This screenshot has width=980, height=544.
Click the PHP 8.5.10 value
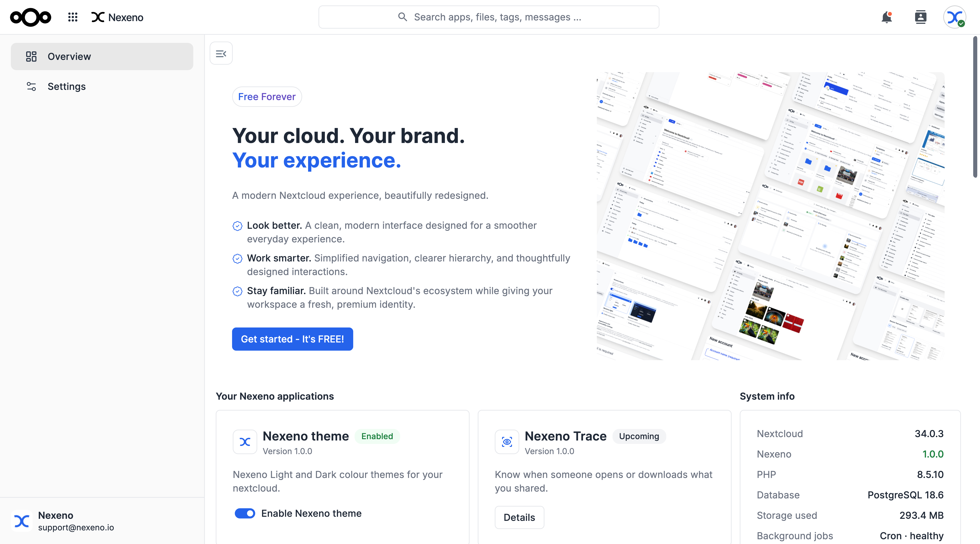pos(930,475)
